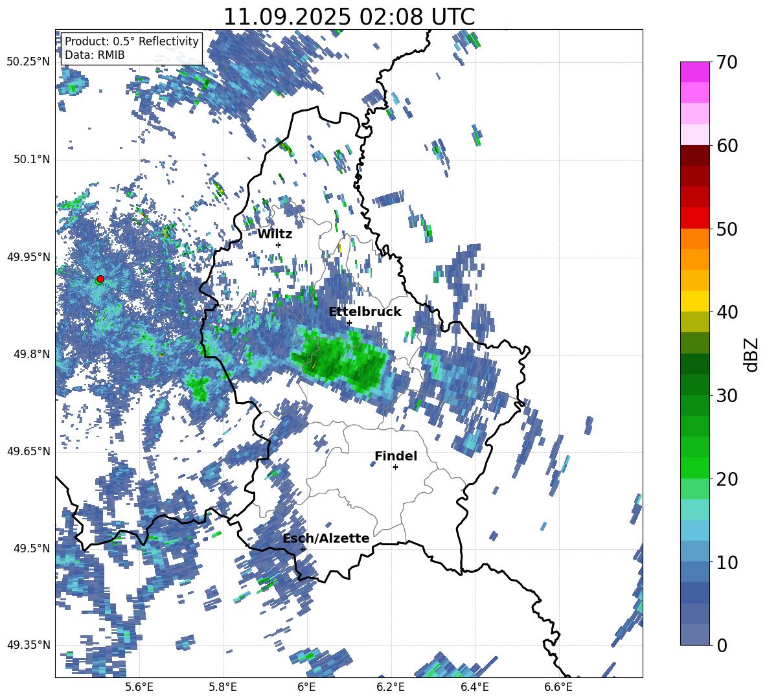The image size is (767, 700).
Task: Click the Wiltz city label
Action: click(x=275, y=234)
